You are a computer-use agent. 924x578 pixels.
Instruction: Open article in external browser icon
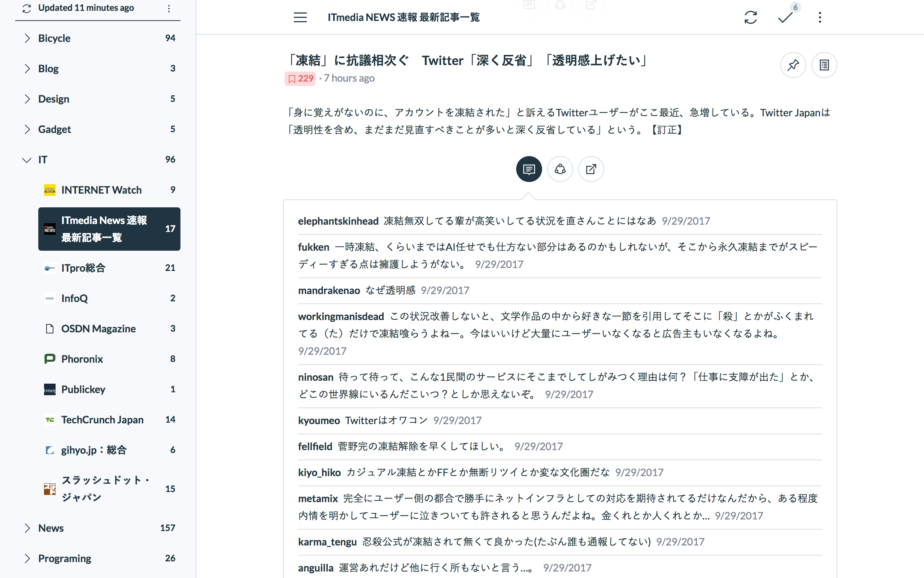[x=590, y=169]
